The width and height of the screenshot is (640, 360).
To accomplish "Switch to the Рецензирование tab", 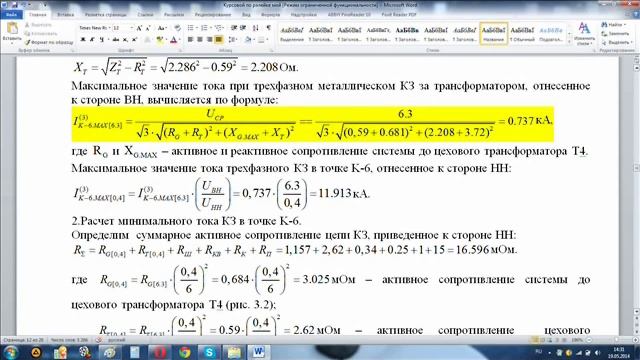I will tap(213, 15).
